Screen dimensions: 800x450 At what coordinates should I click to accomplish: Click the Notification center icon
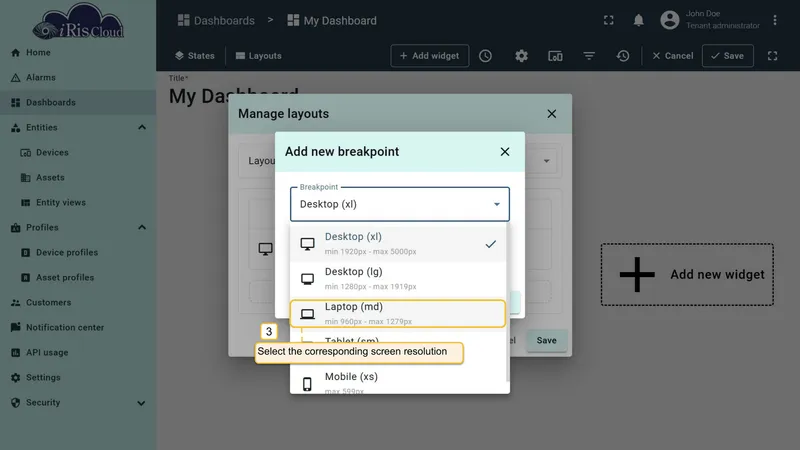[x=15, y=327]
